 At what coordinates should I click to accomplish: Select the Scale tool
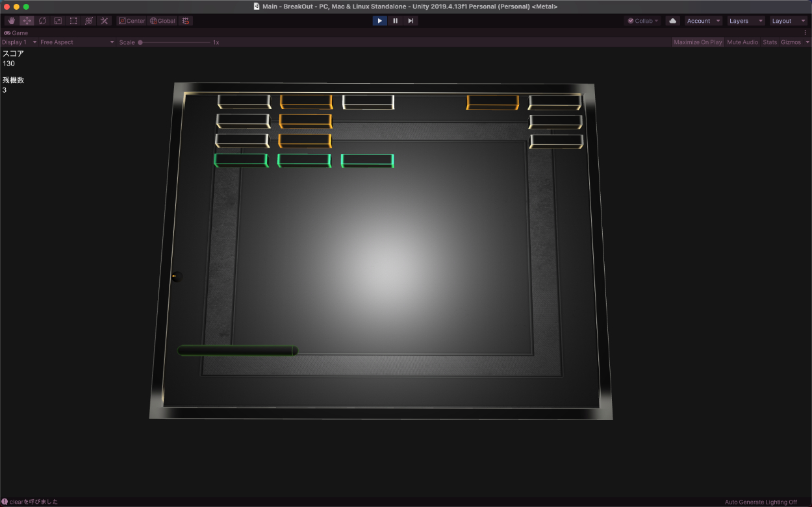58,21
